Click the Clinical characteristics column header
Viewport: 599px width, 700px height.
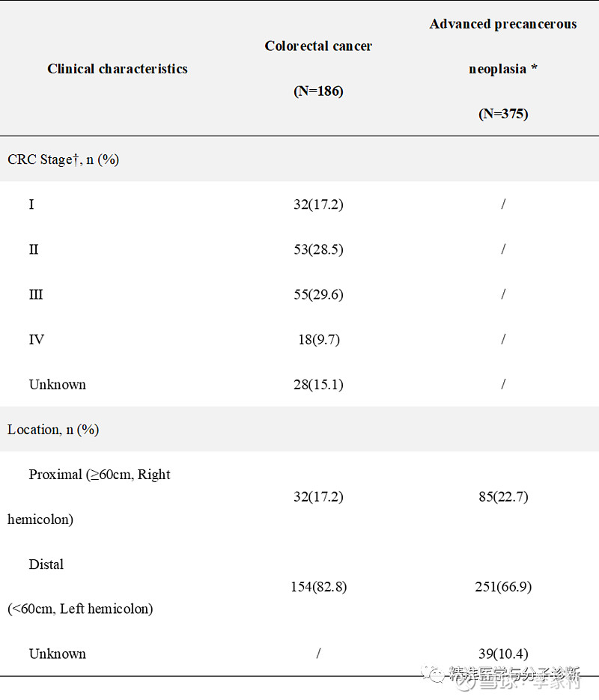(118, 69)
